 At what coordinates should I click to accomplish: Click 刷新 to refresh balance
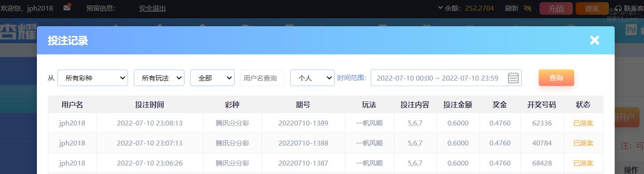click(x=512, y=8)
